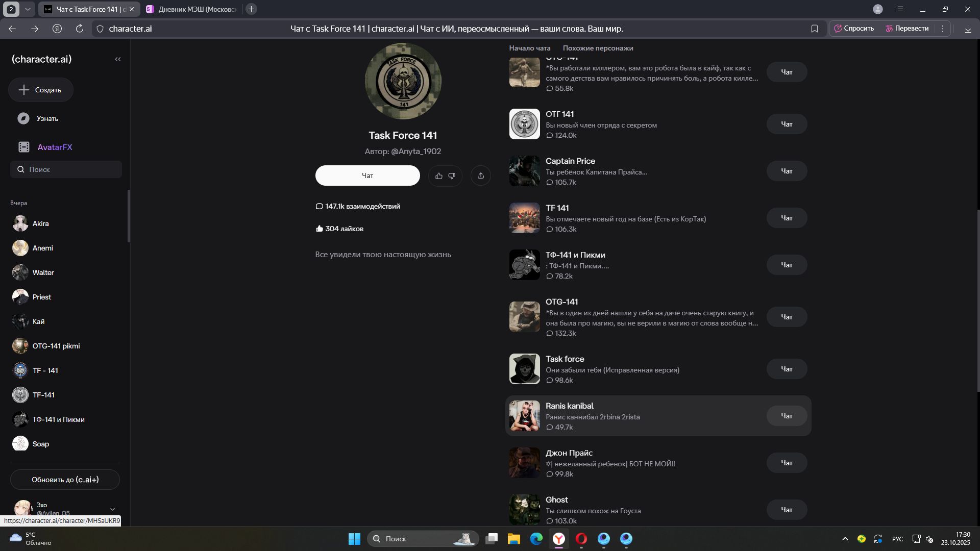The height and width of the screenshot is (551, 980).
Task: Collapse the character.ai sidebar
Action: 118,59
